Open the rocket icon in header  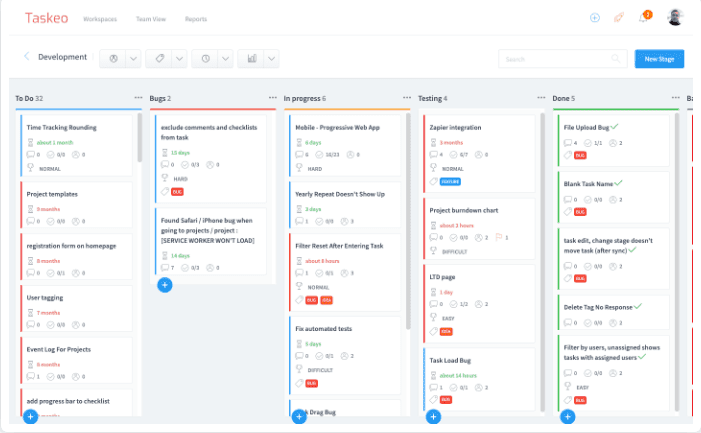[x=618, y=18]
